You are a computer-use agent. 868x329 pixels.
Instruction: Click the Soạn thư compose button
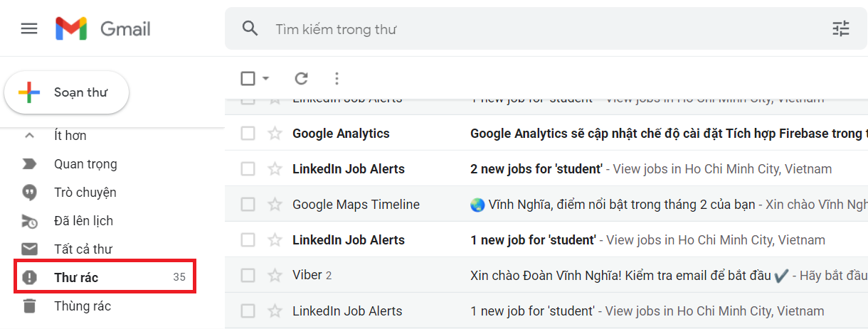tap(67, 92)
